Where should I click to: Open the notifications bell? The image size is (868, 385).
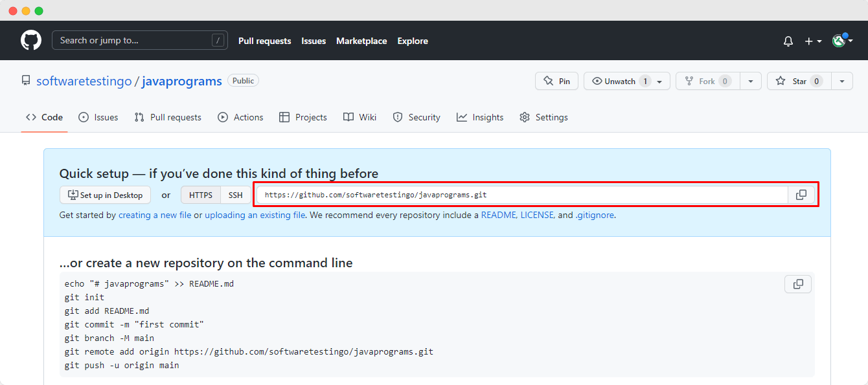click(788, 41)
